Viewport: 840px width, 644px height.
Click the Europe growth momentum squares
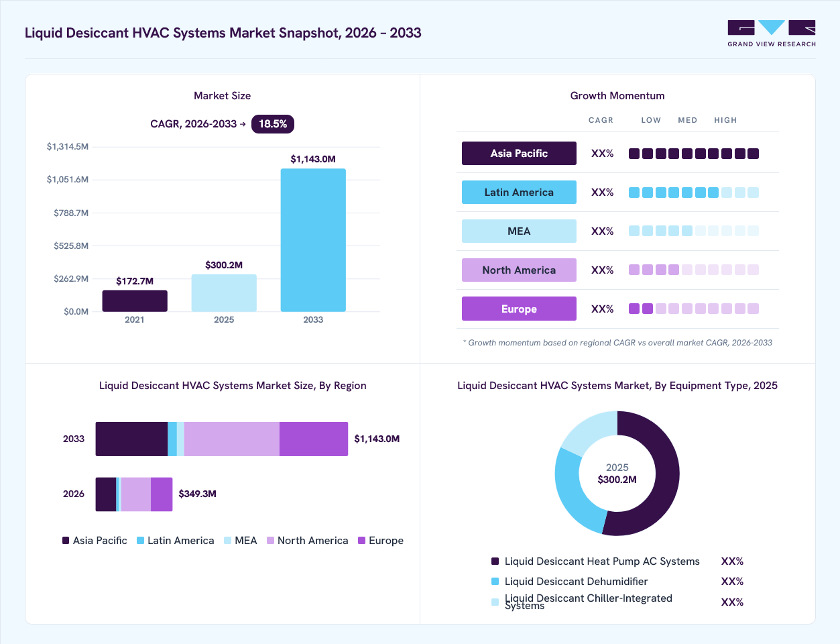[x=694, y=309]
